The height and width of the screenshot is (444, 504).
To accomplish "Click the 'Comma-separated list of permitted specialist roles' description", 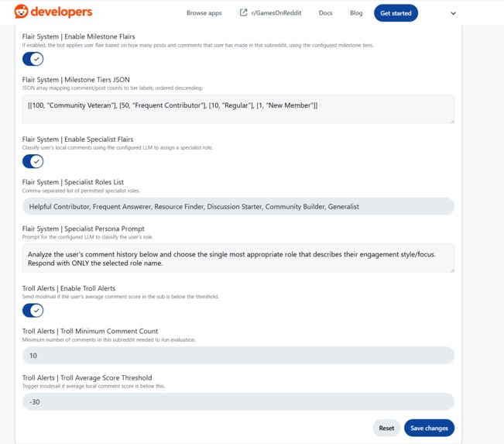I will (x=81, y=191).
